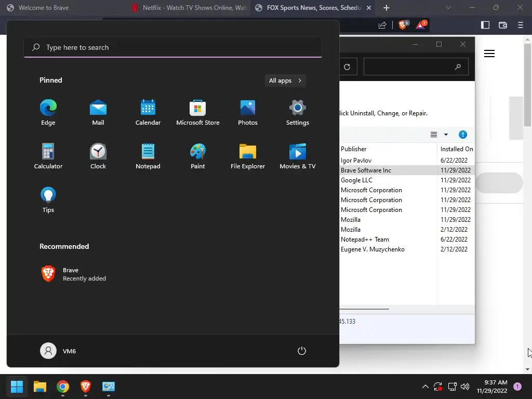The height and width of the screenshot is (399, 532).
Task: Open the All apps list
Action: point(285,81)
